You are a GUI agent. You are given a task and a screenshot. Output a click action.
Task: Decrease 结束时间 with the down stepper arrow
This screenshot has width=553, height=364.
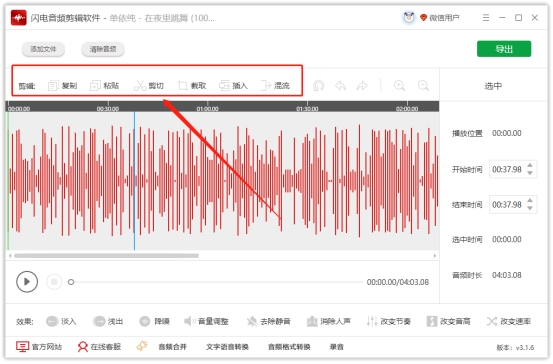tap(530, 208)
